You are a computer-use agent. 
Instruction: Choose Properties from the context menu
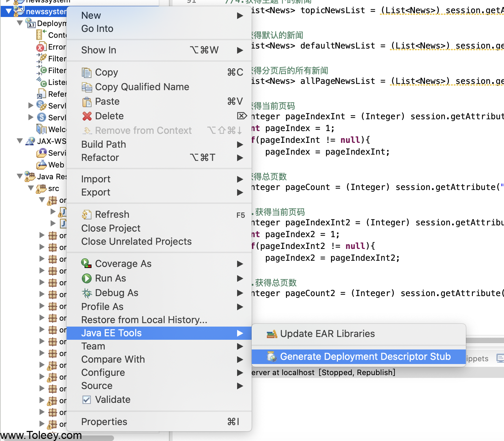pos(104,422)
